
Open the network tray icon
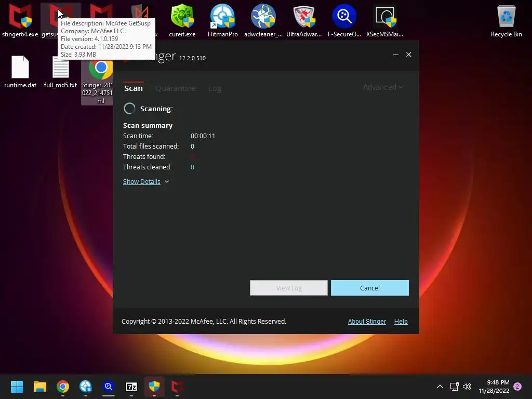pyautogui.click(x=454, y=387)
